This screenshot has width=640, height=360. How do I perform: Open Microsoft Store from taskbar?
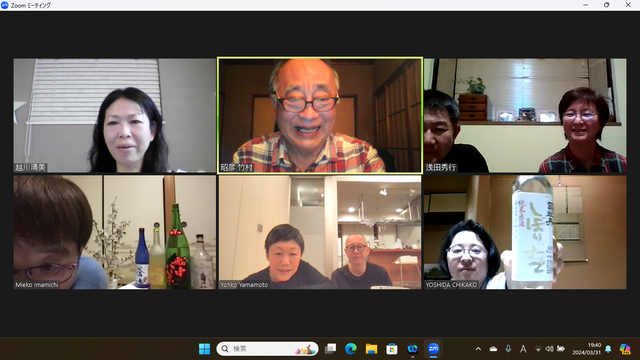point(392,349)
